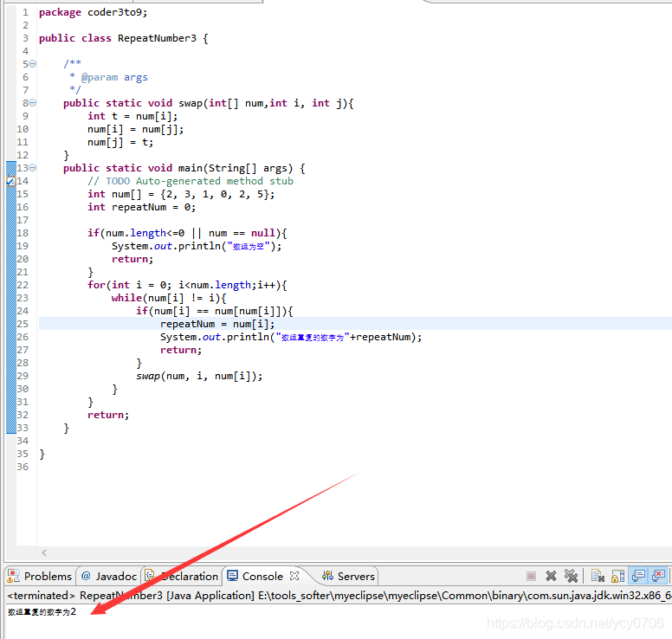Click the for loop header on line 22
672x639 pixels.
tap(187, 285)
